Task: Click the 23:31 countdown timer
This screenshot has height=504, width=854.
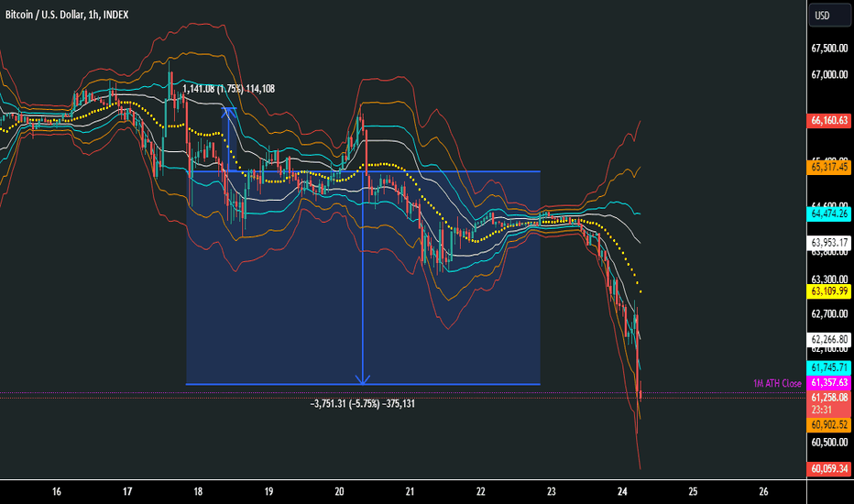Action: click(x=821, y=410)
